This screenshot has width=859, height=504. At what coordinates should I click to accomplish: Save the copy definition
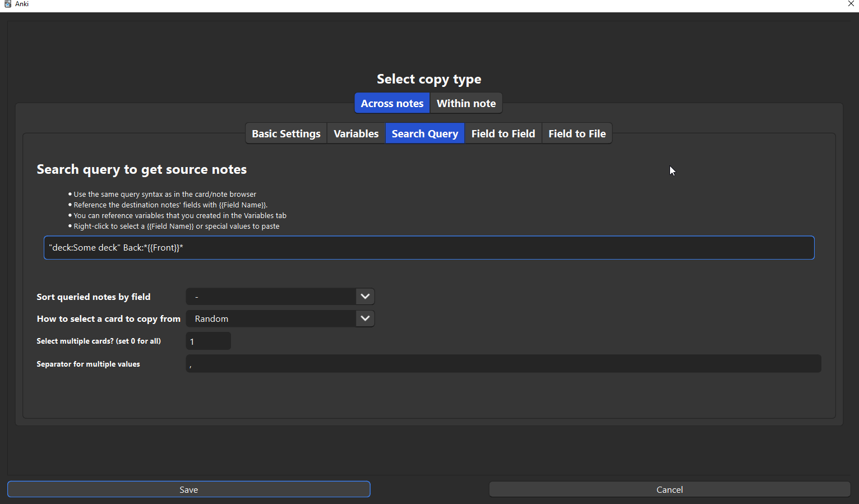click(x=188, y=489)
